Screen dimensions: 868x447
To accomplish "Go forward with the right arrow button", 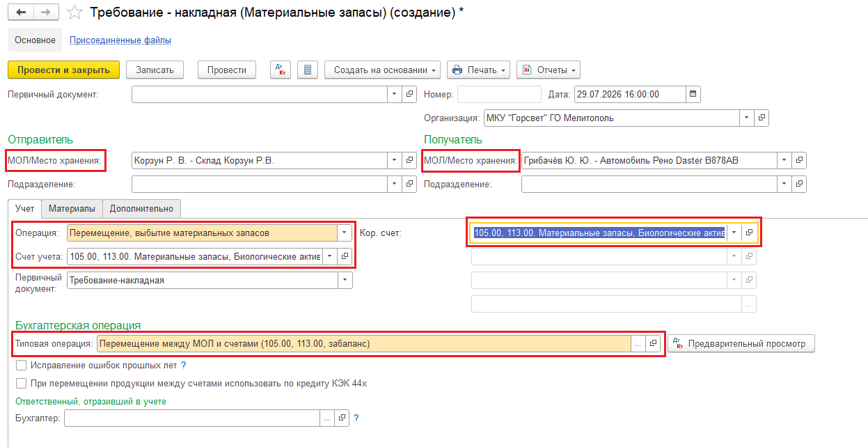I will click(46, 13).
